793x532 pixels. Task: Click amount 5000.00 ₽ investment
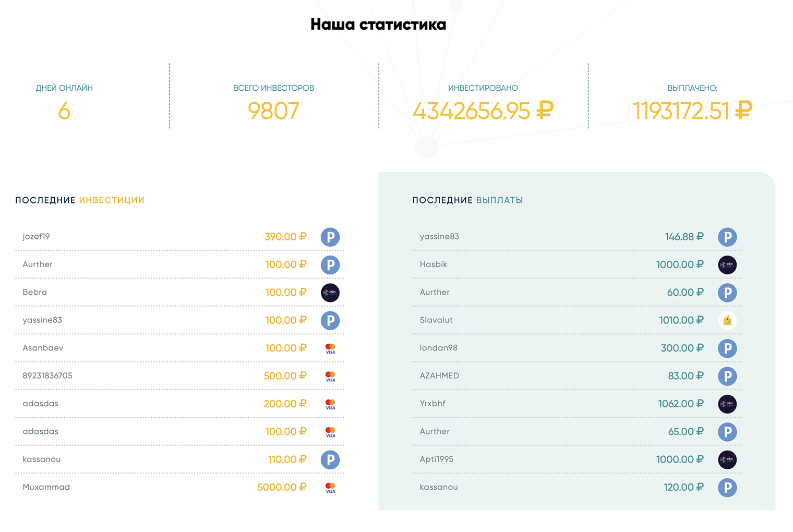(x=282, y=487)
